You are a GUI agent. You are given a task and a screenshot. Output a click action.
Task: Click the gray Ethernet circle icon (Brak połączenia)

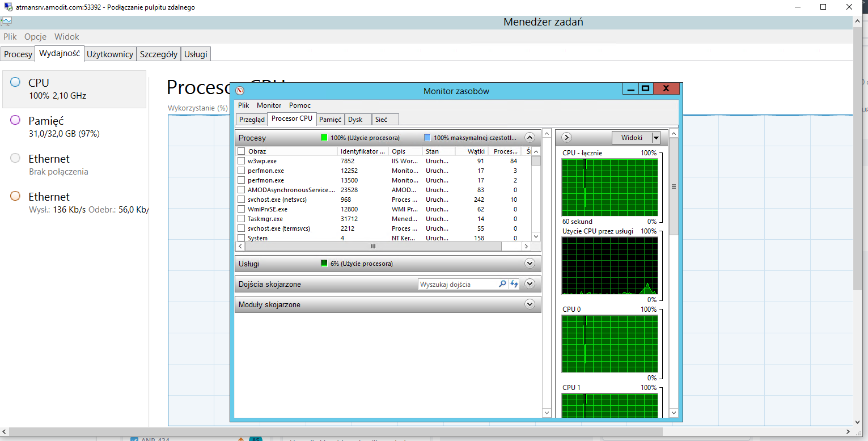15,158
